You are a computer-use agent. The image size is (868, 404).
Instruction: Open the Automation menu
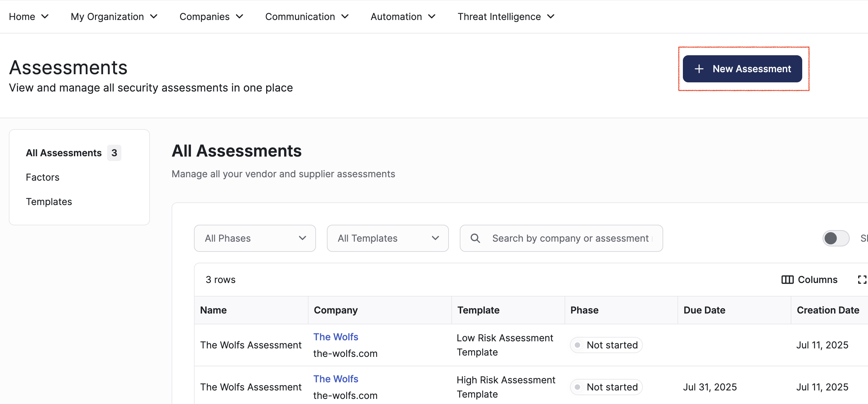click(403, 17)
